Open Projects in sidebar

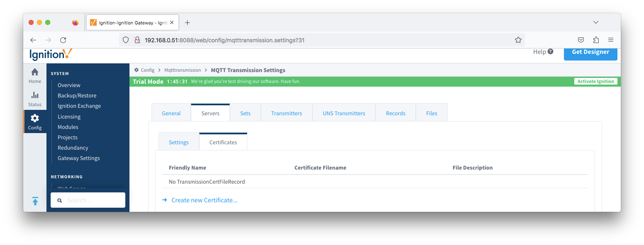click(68, 137)
